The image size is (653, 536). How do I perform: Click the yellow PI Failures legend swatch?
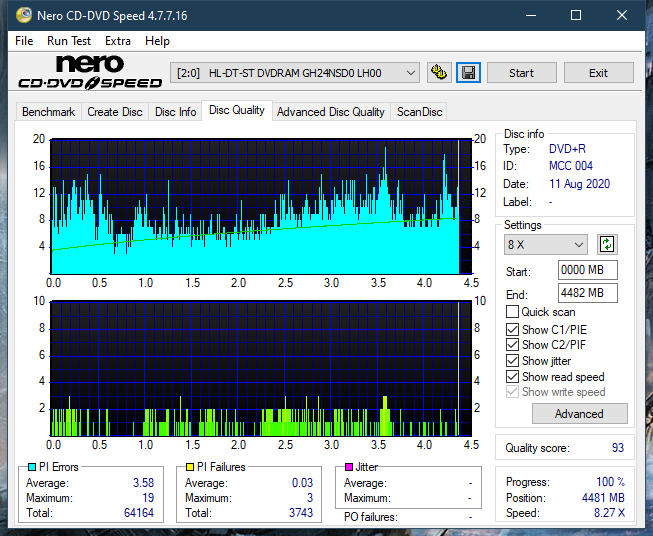tap(190, 467)
